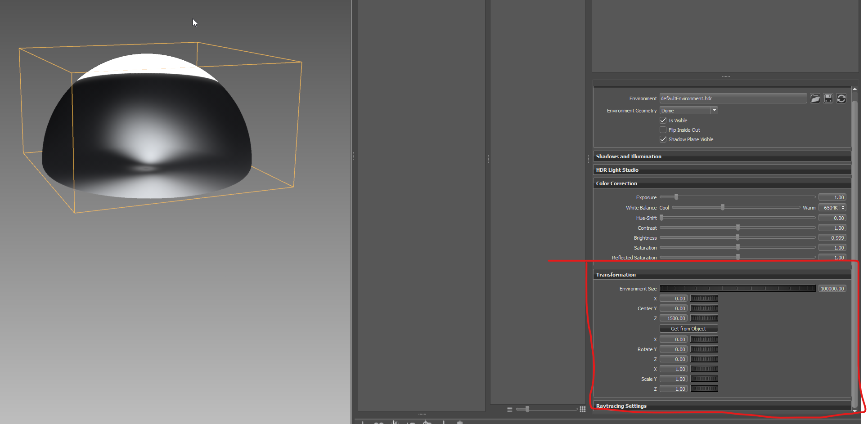Expand the HDR Light Studio section
The height and width of the screenshot is (424, 868).
click(x=722, y=170)
